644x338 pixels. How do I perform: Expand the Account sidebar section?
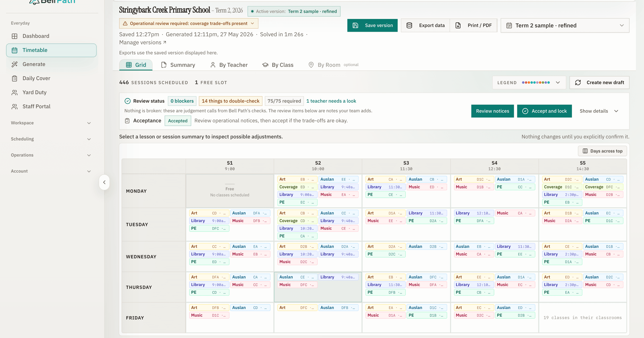[x=51, y=171]
